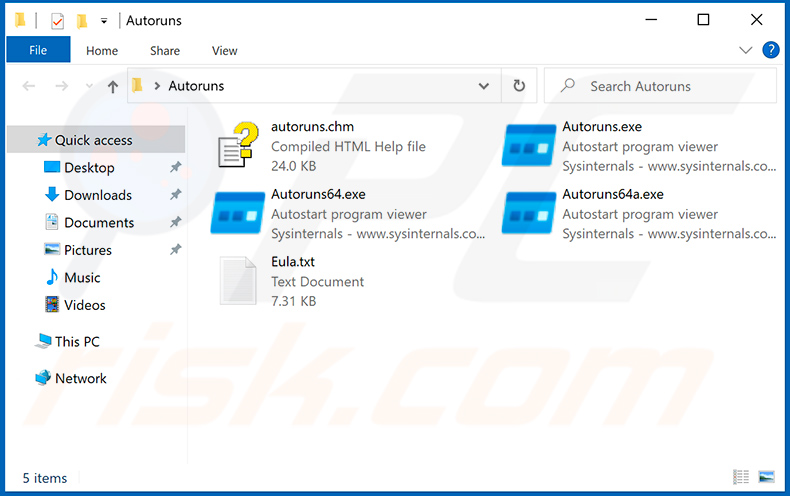Click the Music note icon in sidebar
Screen dimensions: 790x496
(52, 277)
